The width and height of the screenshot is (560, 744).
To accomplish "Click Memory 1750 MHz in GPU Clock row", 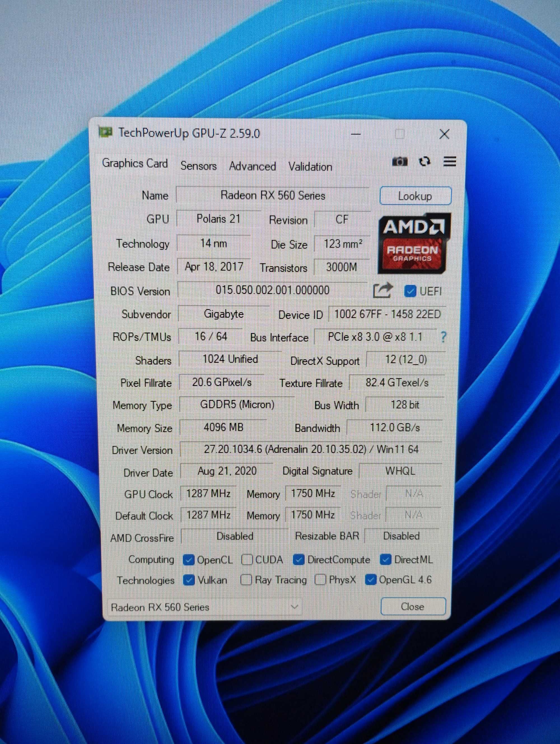I will [x=313, y=493].
